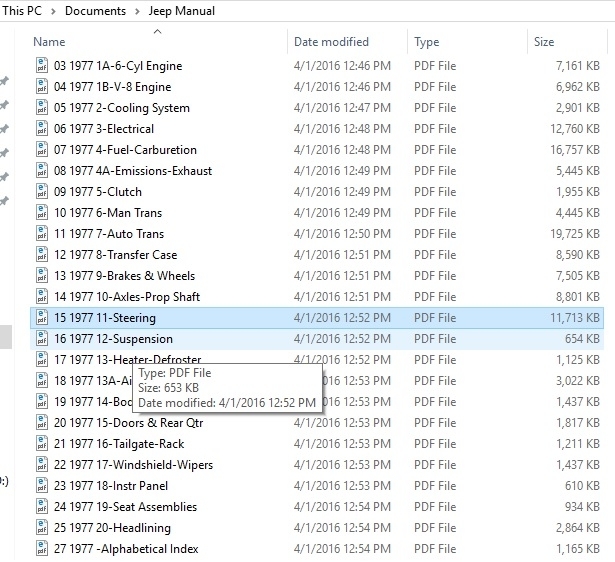Select file name 13 1977 9-Brakes & Wheels

[124, 276]
